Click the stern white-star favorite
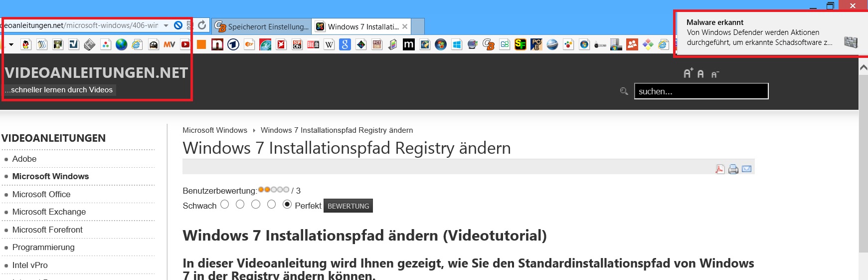 (281, 44)
